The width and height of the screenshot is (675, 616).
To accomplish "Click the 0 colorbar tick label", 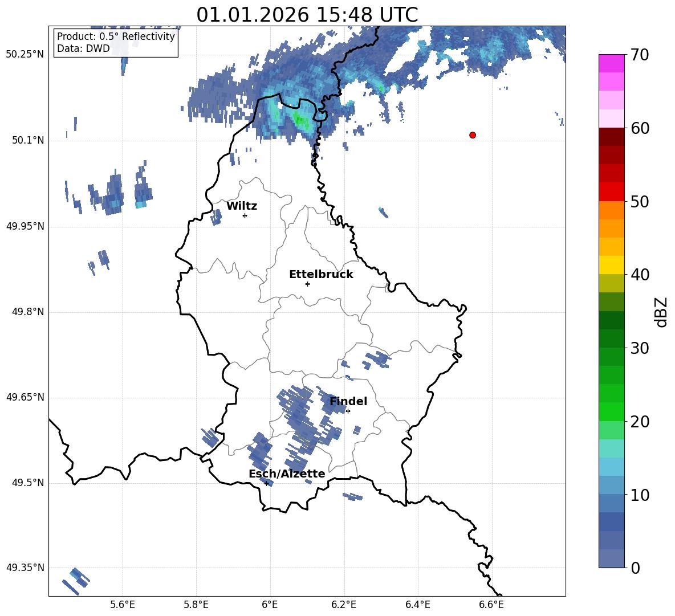I will [x=635, y=568].
